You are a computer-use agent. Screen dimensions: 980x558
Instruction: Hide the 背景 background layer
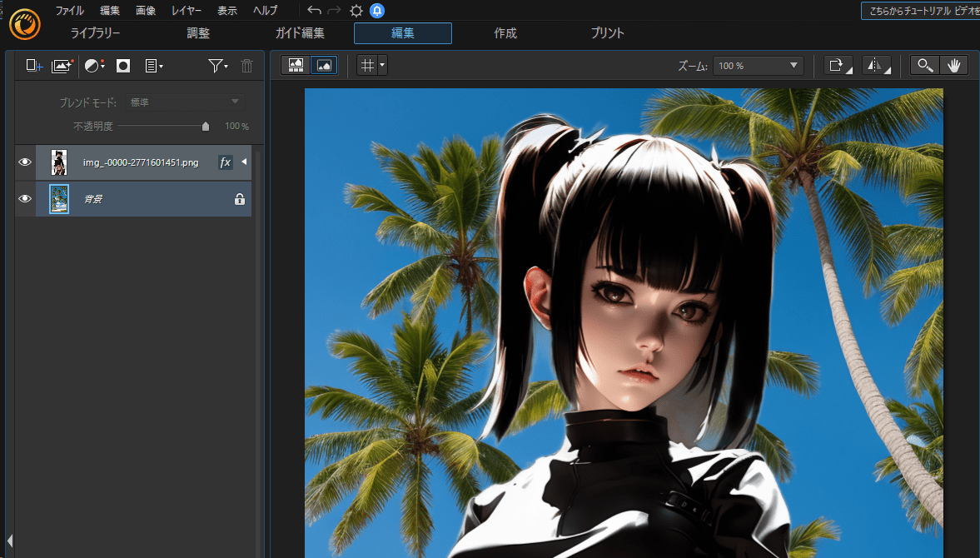(24, 198)
